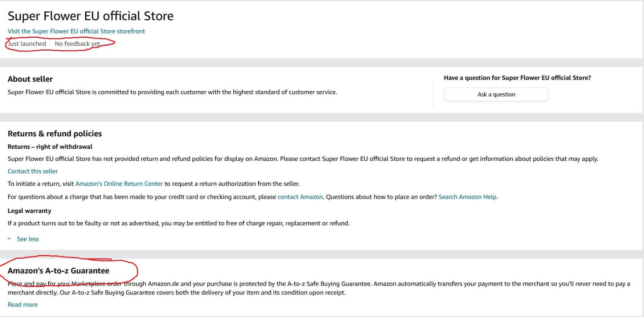The height and width of the screenshot is (317, 644).
Task: Click the Ask a question button
Action: (496, 94)
